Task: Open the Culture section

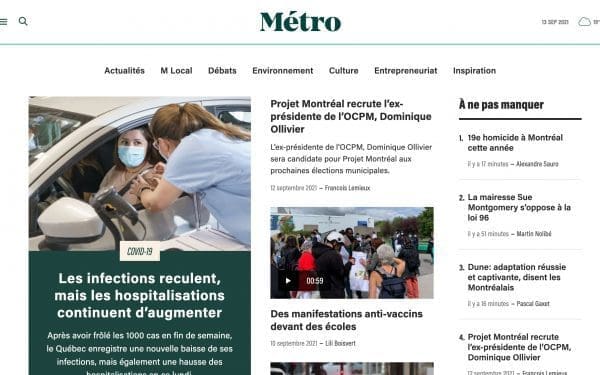Action: [x=344, y=71]
